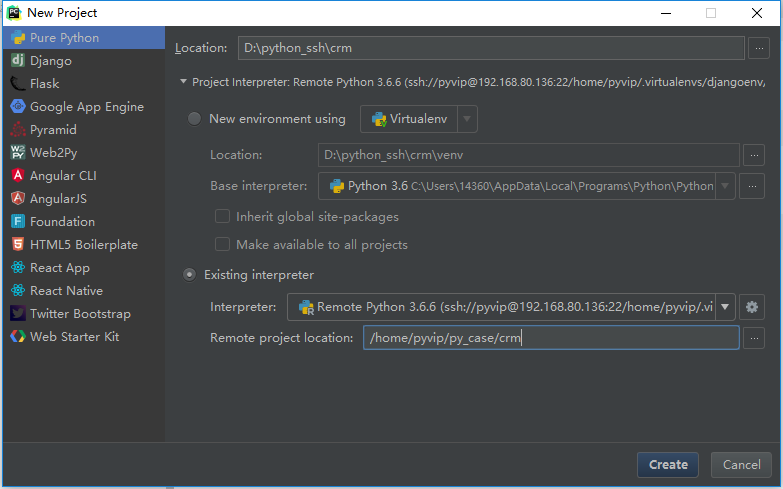This screenshot has height=489, width=783.
Task: Browse for project Location folder
Action: 759,48
